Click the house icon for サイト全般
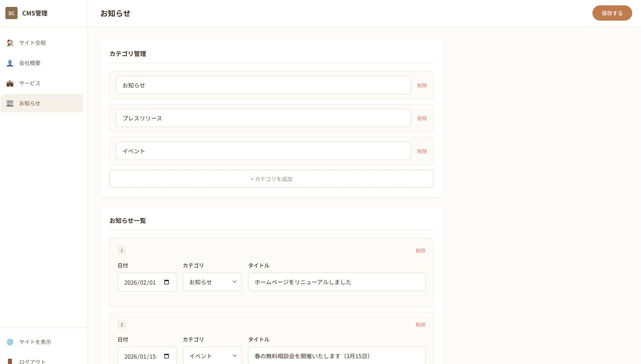The width and height of the screenshot is (641, 364). pos(10,43)
